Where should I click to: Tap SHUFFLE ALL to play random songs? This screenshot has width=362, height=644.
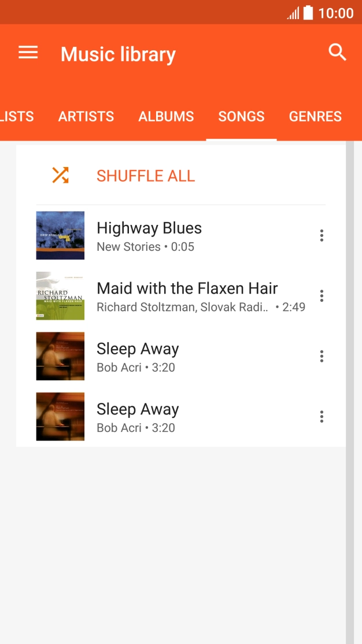(x=145, y=175)
